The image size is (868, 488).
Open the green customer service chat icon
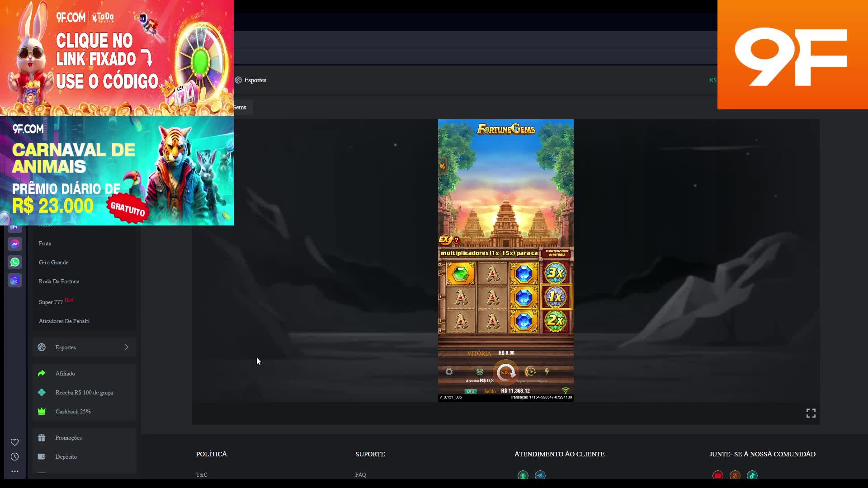tap(523, 475)
